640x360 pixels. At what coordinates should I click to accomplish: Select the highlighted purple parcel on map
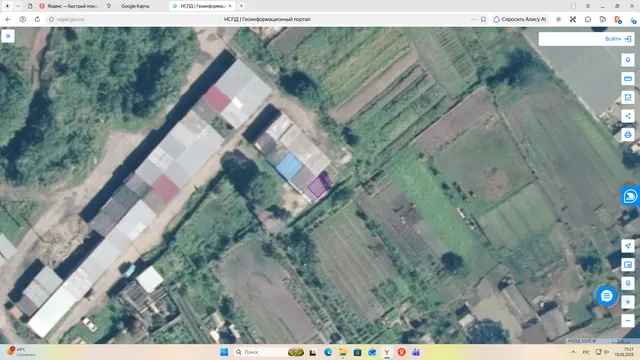[x=320, y=186]
